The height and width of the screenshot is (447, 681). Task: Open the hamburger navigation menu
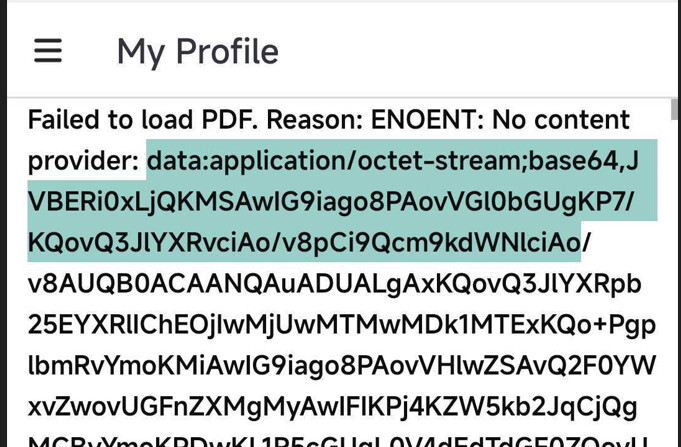(48, 50)
